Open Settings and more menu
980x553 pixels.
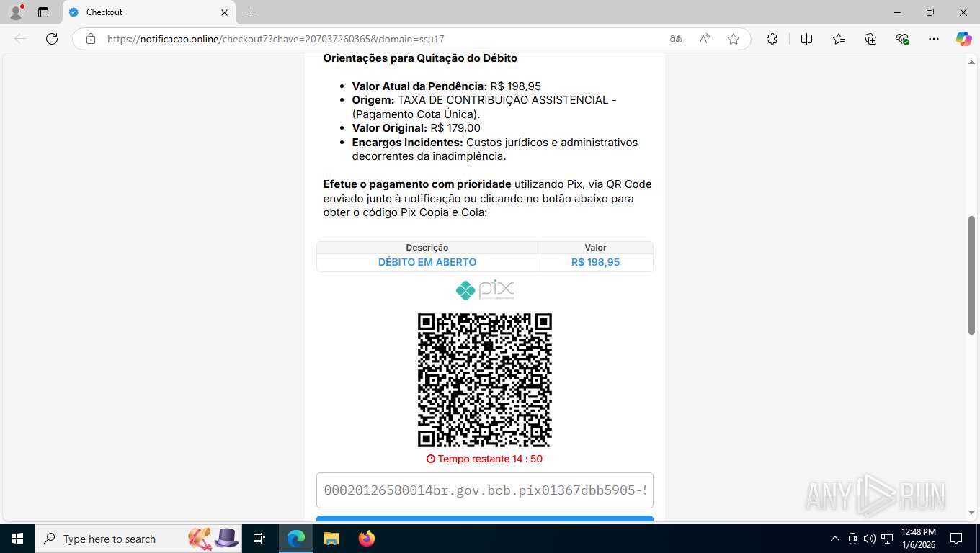pyautogui.click(x=934, y=39)
